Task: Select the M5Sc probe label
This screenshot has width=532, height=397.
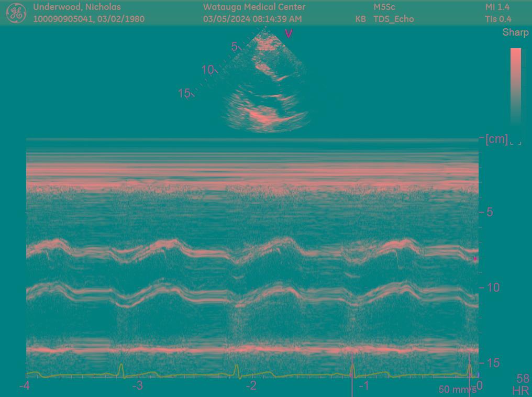Action: 384,7
